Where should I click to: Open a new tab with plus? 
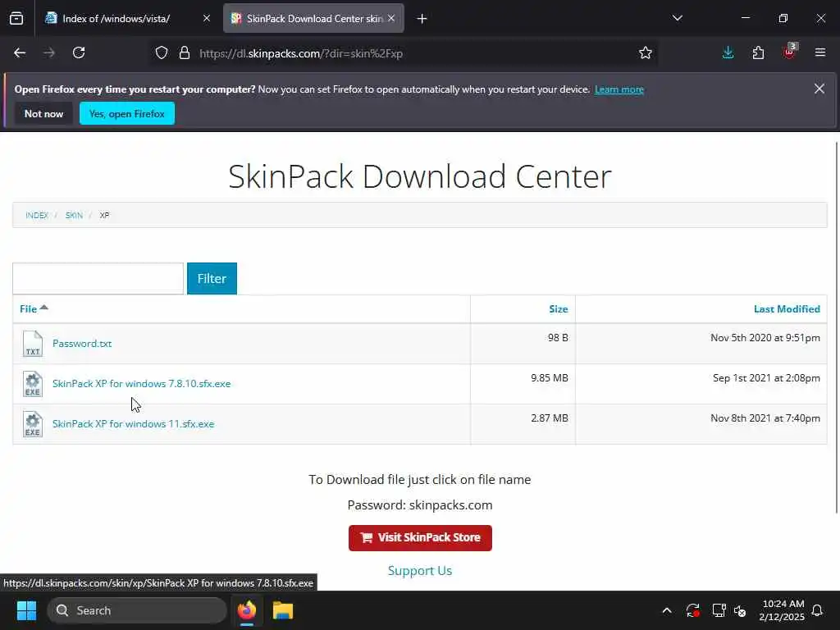422,19
